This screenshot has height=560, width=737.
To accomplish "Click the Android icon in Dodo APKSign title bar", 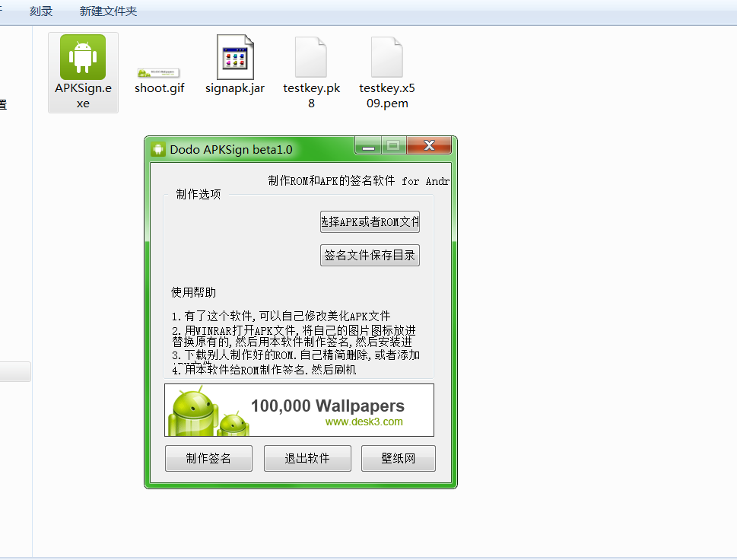I will [x=158, y=149].
